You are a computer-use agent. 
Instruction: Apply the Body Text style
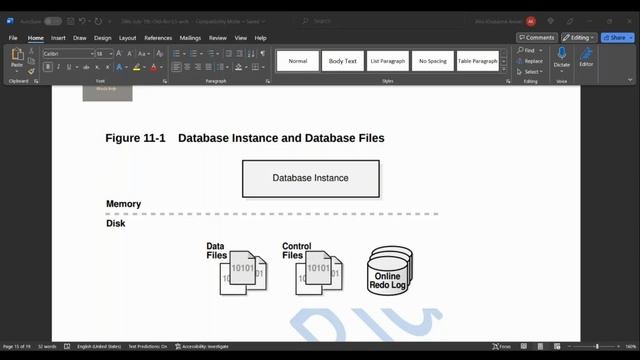(x=342, y=61)
